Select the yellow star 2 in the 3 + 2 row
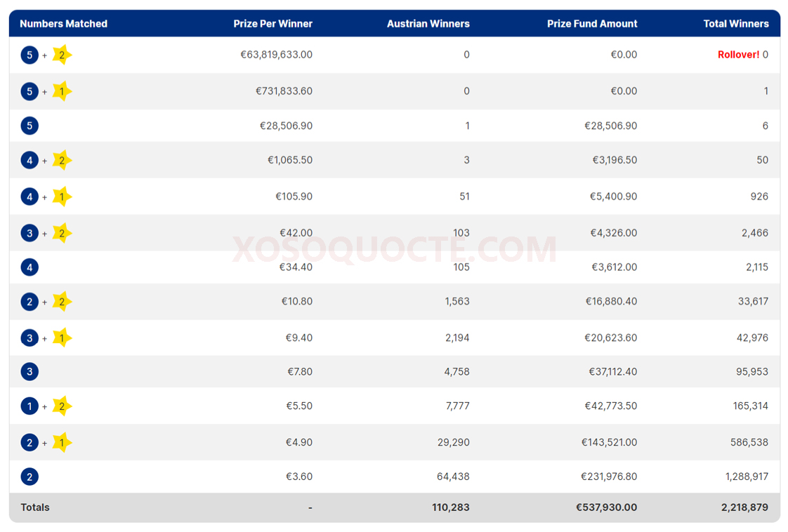This screenshot has height=532, width=788. click(x=62, y=233)
